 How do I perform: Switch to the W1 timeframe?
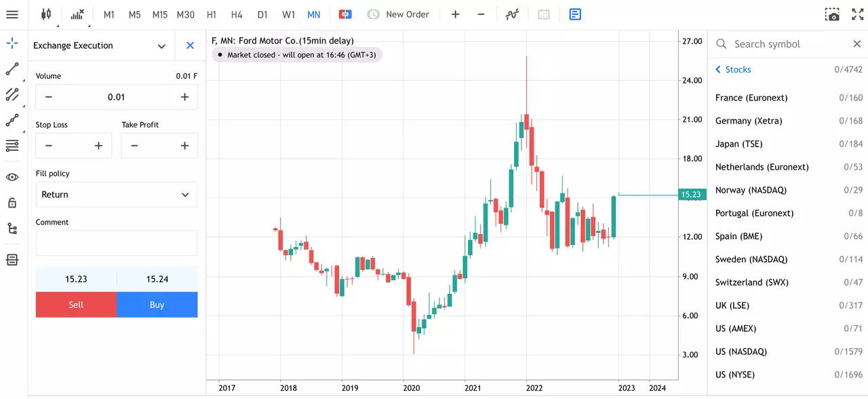pos(288,14)
